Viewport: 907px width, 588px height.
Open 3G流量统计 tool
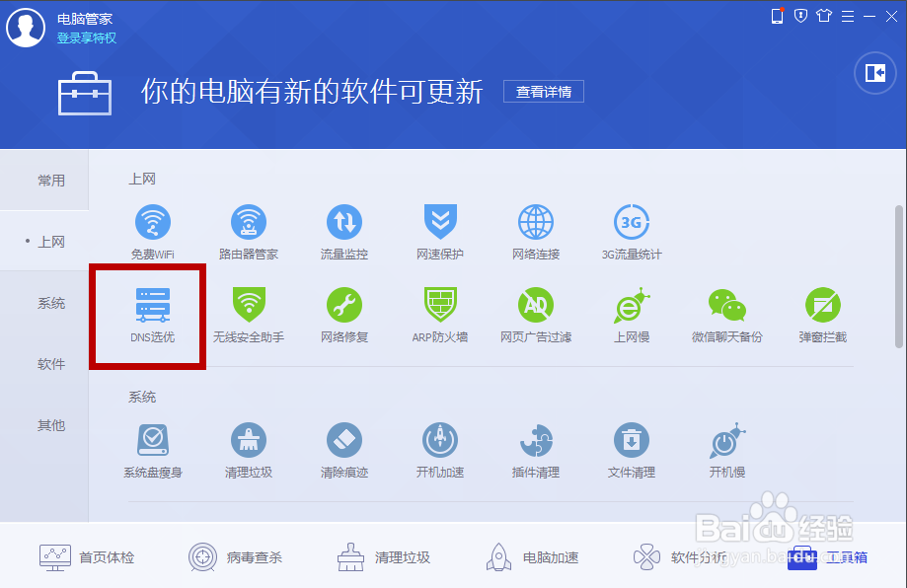click(x=632, y=231)
